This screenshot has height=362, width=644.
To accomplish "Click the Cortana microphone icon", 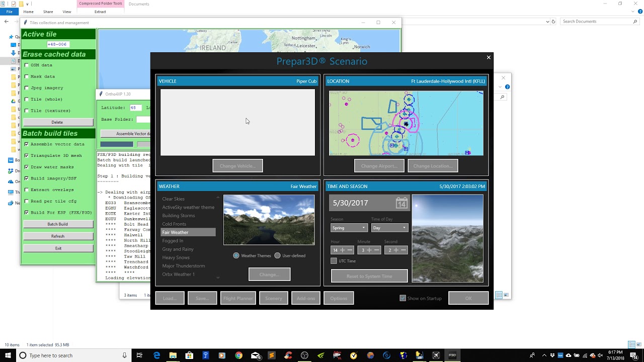I will [125, 355].
